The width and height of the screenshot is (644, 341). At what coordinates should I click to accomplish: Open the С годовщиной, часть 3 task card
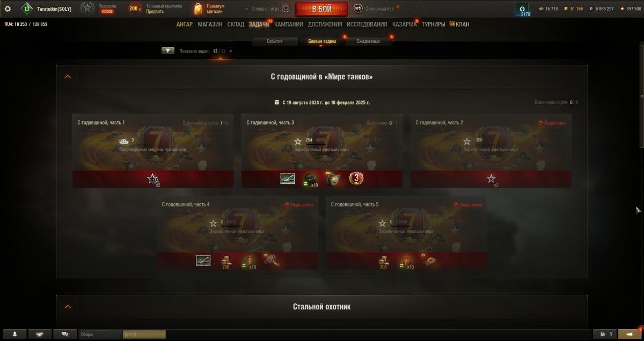(x=322, y=151)
